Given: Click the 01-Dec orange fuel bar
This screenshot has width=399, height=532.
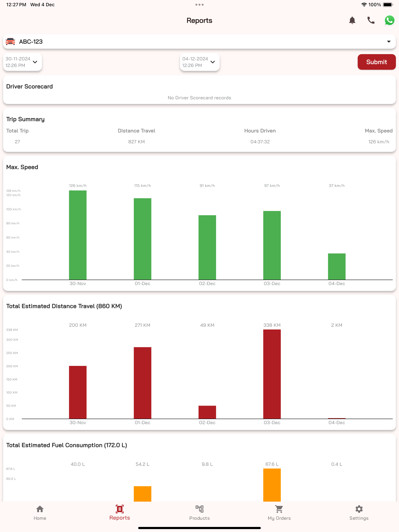Looking at the screenshot, I should (142, 494).
